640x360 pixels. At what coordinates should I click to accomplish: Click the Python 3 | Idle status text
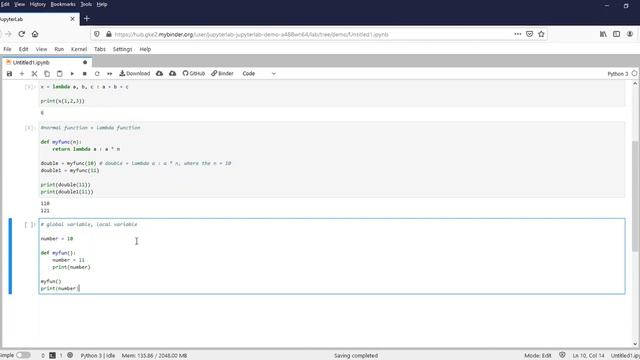[x=98, y=356]
